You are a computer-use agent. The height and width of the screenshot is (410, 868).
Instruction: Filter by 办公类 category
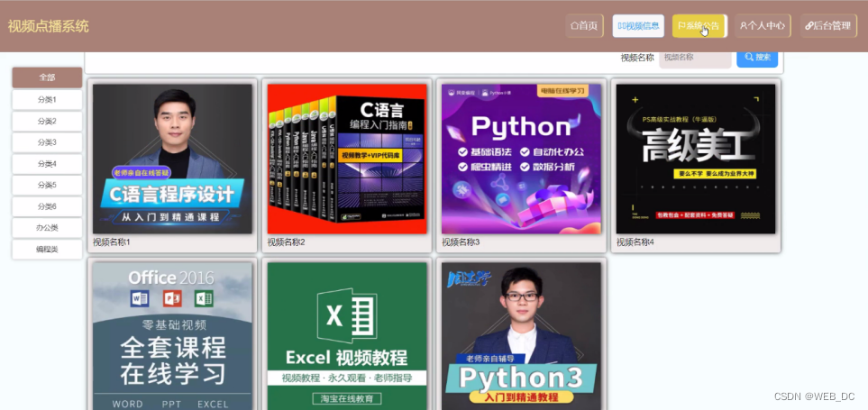click(47, 227)
